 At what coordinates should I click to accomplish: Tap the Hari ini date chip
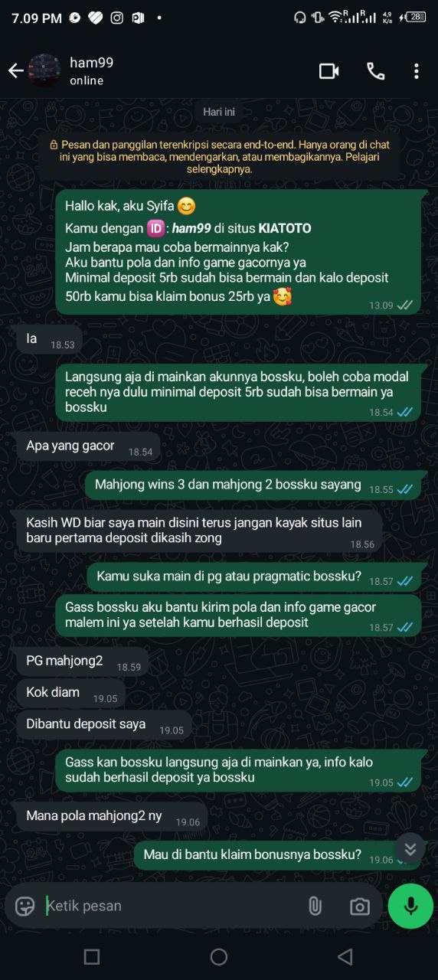(x=219, y=112)
